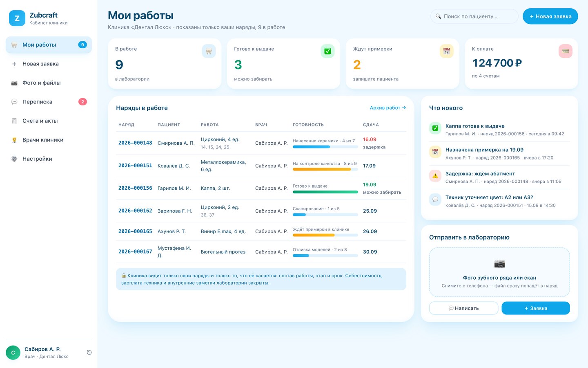The width and height of the screenshot is (588, 368).
Task: Click the checkmark icon on Готово к выдаче card
Action: (327, 51)
